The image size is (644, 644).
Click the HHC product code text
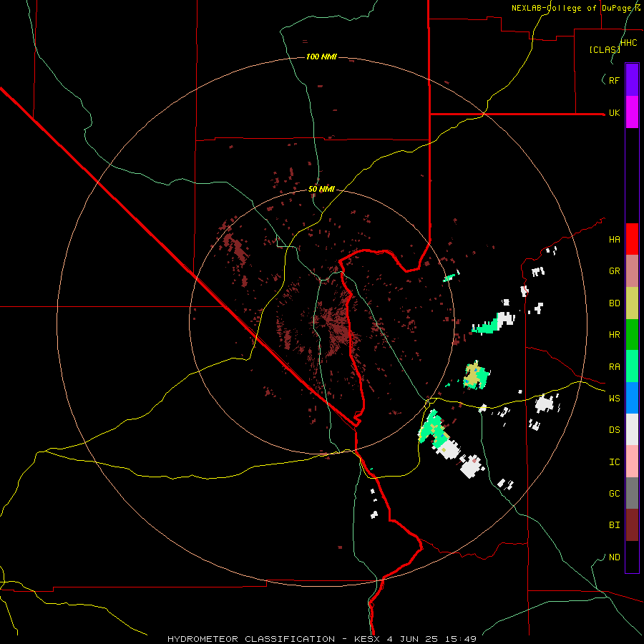click(629, 43)
